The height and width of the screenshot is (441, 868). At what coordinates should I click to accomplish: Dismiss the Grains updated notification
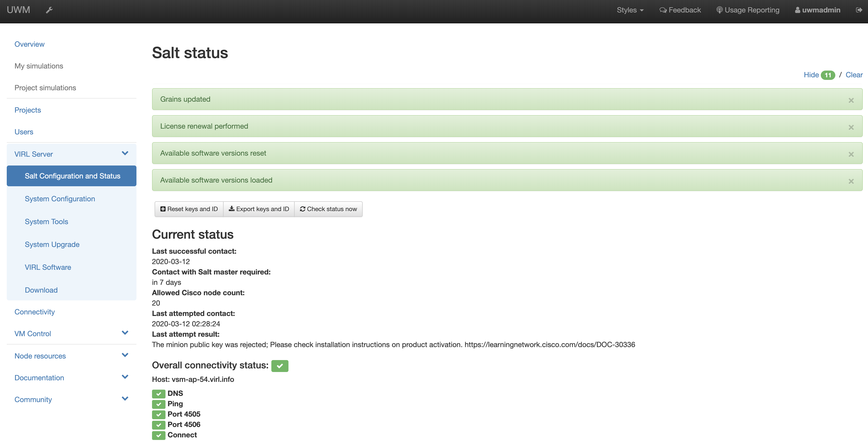(851, 100)
